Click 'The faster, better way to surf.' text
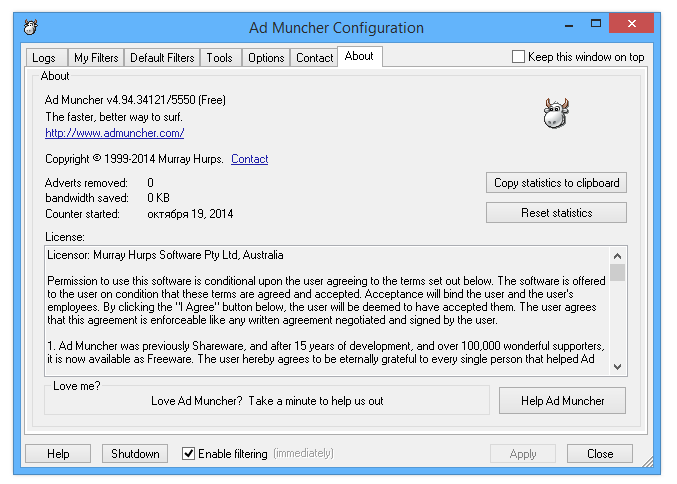This screenshot has width=677, height=484. [x=114, y=117]
